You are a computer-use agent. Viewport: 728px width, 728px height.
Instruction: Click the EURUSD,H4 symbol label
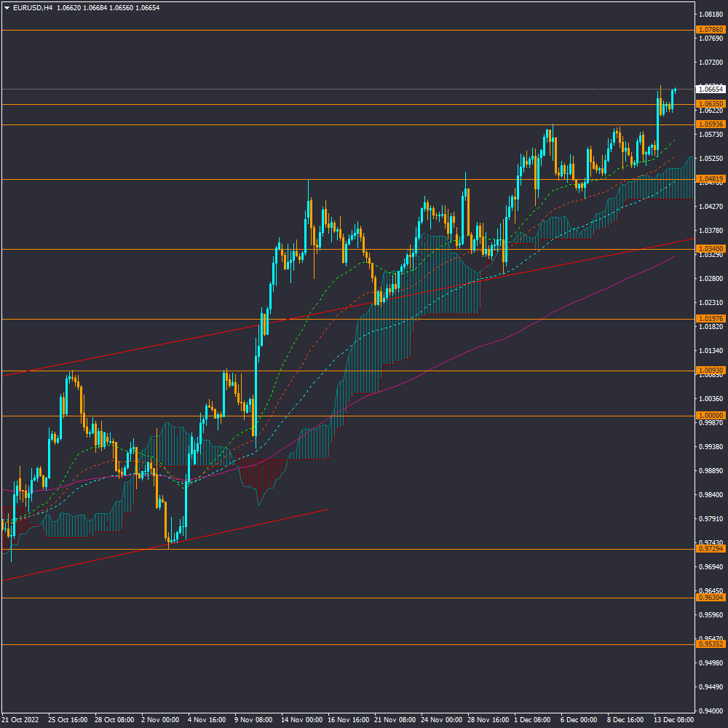(33, 8)
